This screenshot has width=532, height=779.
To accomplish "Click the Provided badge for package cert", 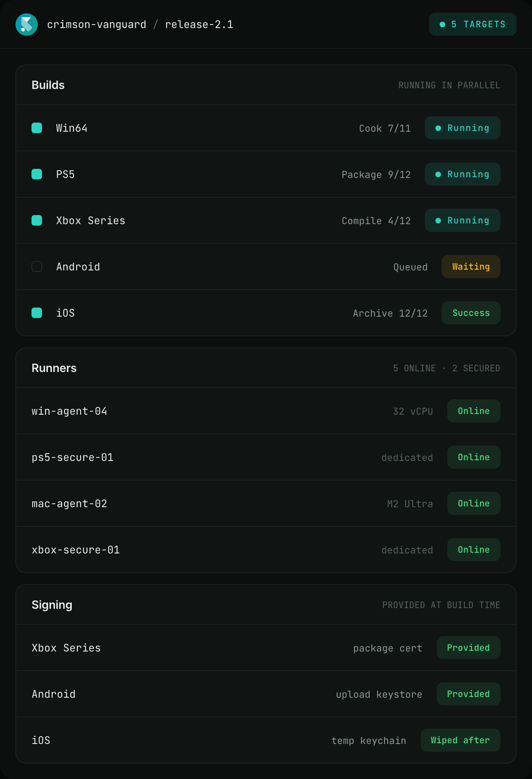I will (x=468, y=648).
